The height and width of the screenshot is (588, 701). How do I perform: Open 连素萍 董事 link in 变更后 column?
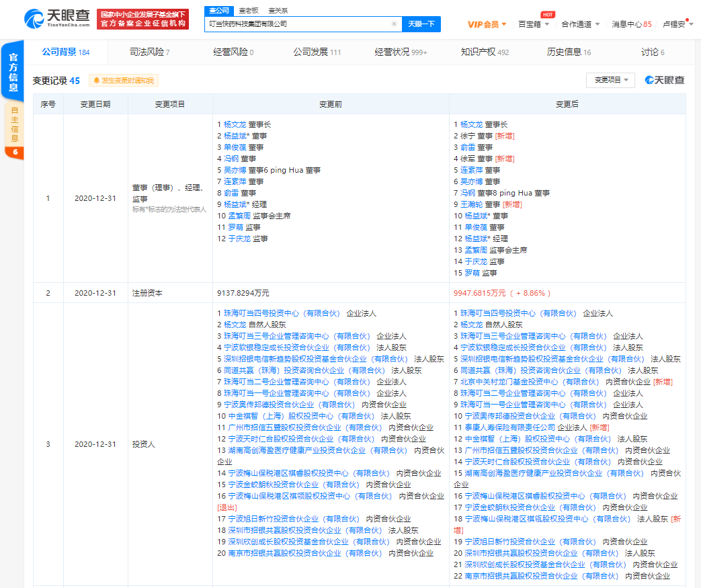tap(472, 171)
